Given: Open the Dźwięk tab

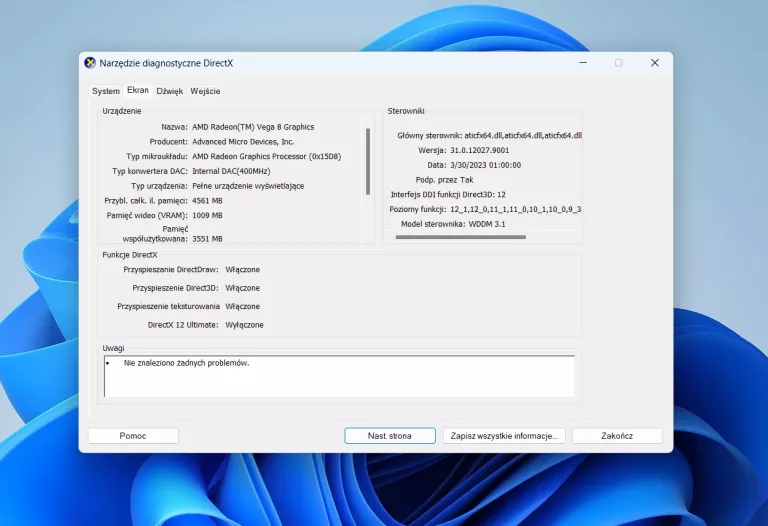Looking at the screenshot, I should (169, 91).
